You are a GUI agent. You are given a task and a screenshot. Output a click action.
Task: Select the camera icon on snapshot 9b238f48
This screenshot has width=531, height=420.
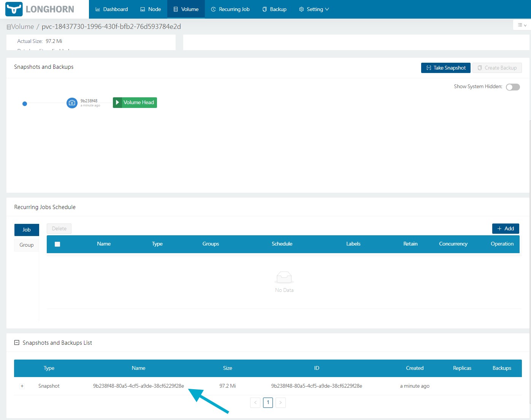(x=72, y=103)
